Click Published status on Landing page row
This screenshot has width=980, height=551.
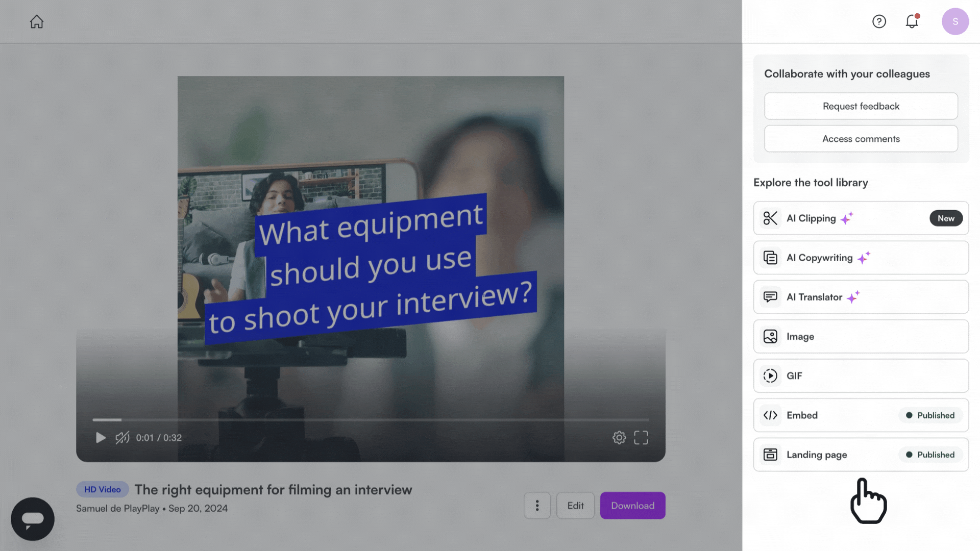[x=930, y=455]
